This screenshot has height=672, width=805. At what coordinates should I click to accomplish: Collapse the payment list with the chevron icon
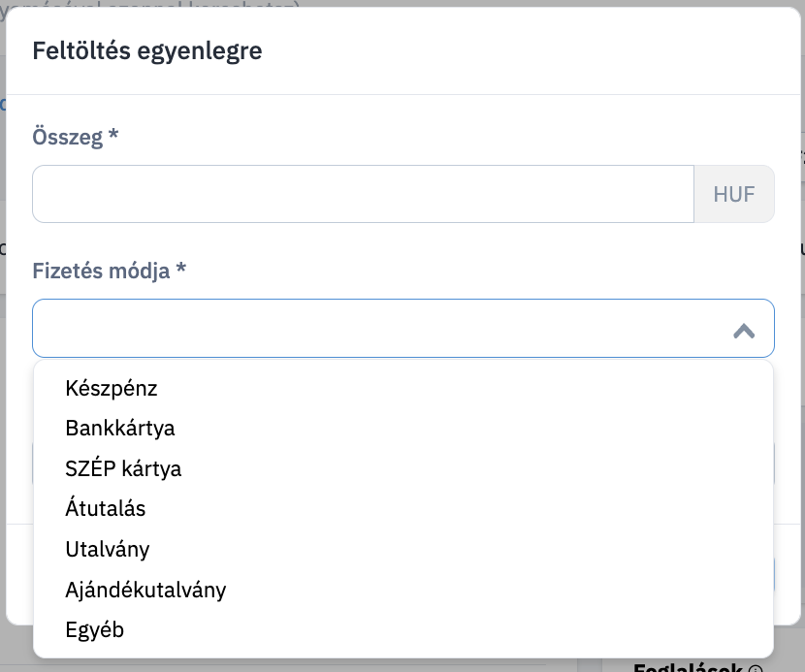click(743, 331)
